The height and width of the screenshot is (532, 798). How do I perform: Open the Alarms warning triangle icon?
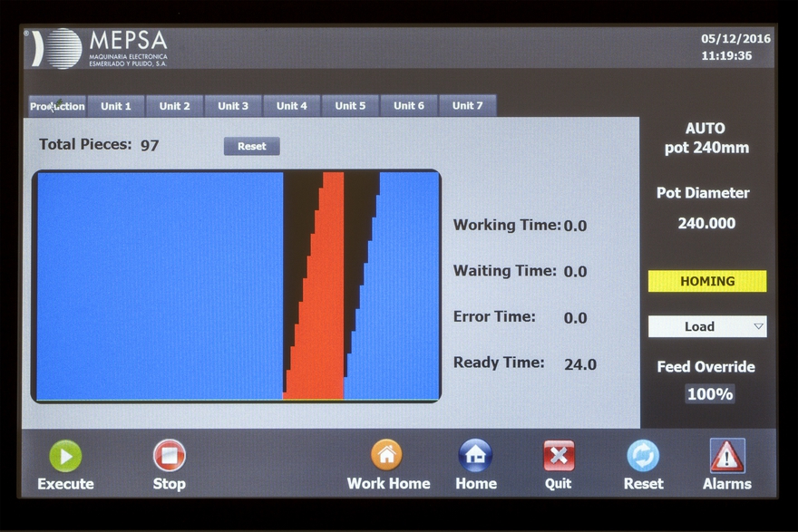[x=727, y=455]
